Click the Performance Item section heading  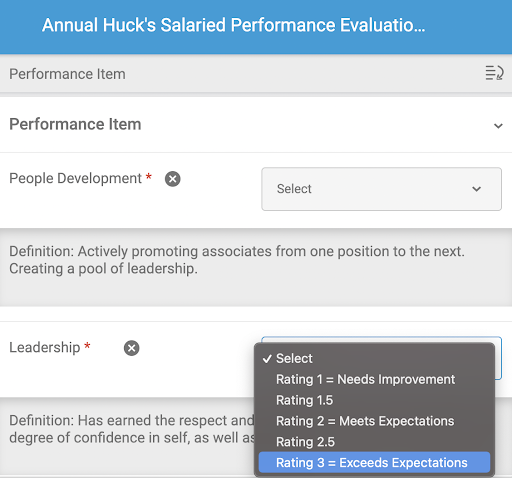coord(75,124)
